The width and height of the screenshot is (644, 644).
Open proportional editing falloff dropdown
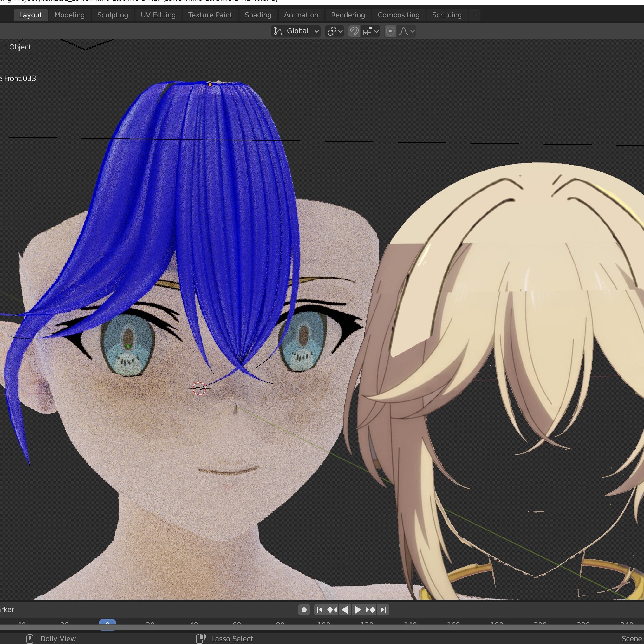(407, 31)
